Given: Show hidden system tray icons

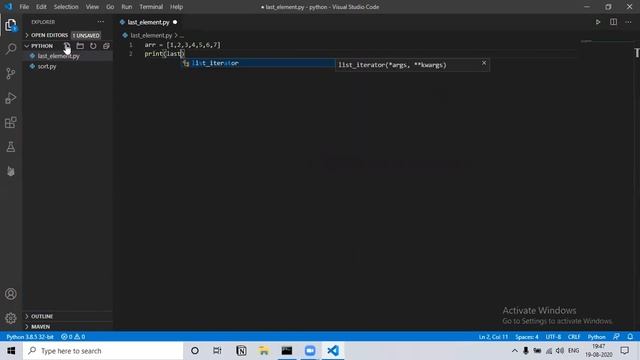Looking at the screenshot, I should coord(515,351).
